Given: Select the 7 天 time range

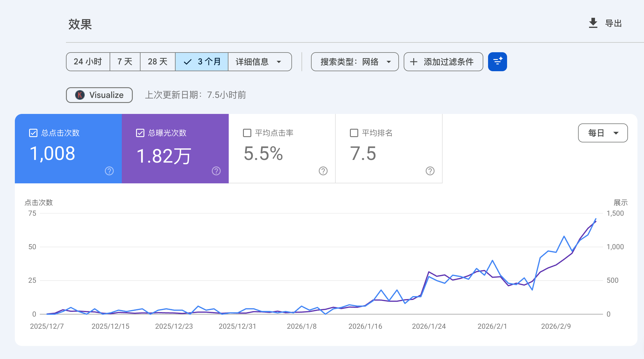Looking at the screenshot, I should point(125,62).
